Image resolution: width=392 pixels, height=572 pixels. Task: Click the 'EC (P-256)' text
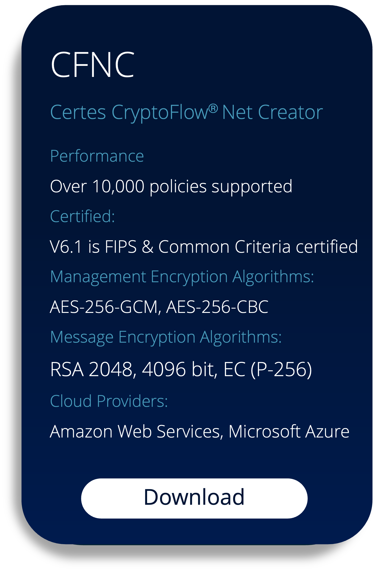(x=268, y=370)
